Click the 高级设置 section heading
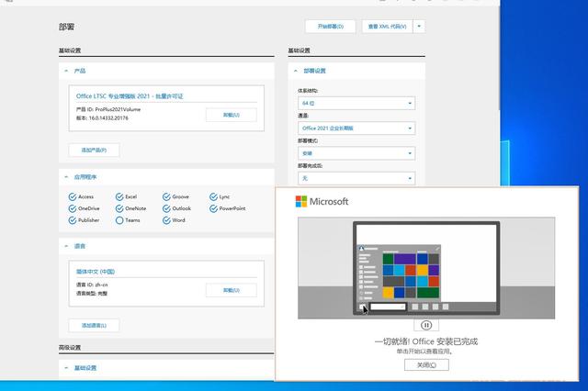The height and width of the screenshot is (391, 588). pos(70,348)
